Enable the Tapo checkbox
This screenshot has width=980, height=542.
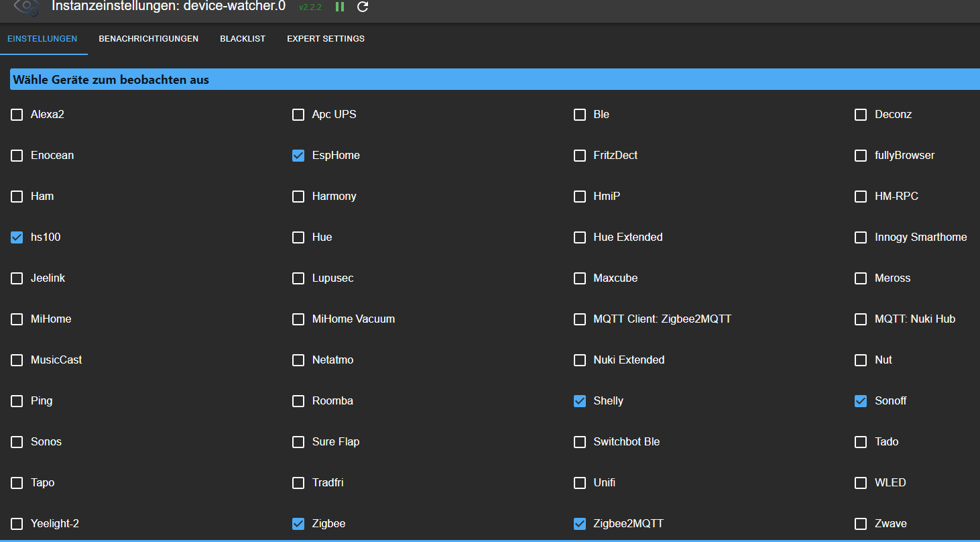click(17, 483)
